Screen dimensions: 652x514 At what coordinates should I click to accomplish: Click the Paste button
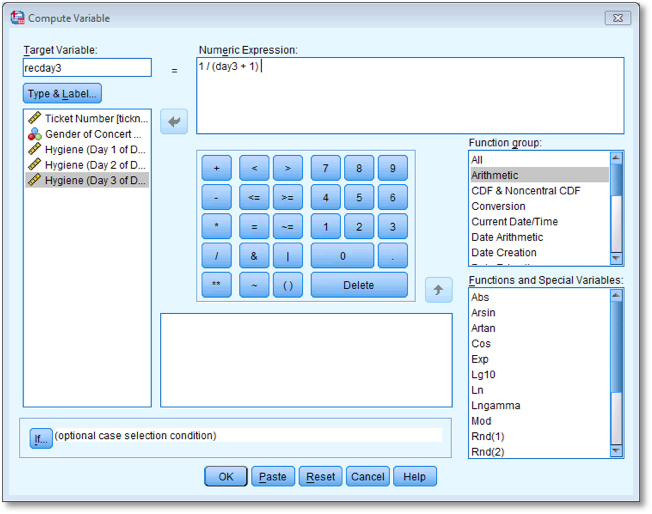click(x=273, y=477)
